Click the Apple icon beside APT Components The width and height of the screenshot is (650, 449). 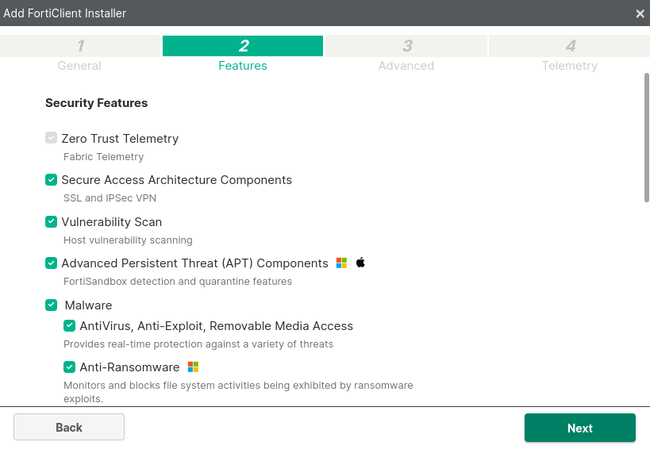(x=361, y=263)
